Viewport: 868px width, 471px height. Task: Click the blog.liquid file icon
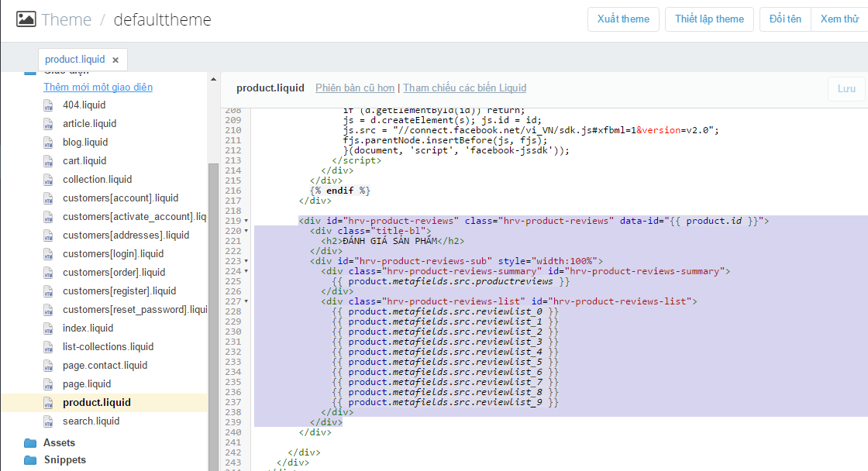(49, 143)
